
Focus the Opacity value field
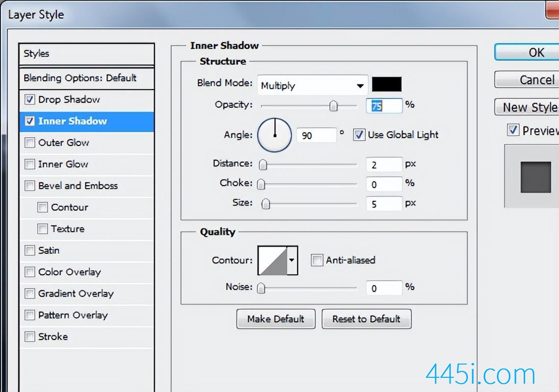click(x=384, y=106)
